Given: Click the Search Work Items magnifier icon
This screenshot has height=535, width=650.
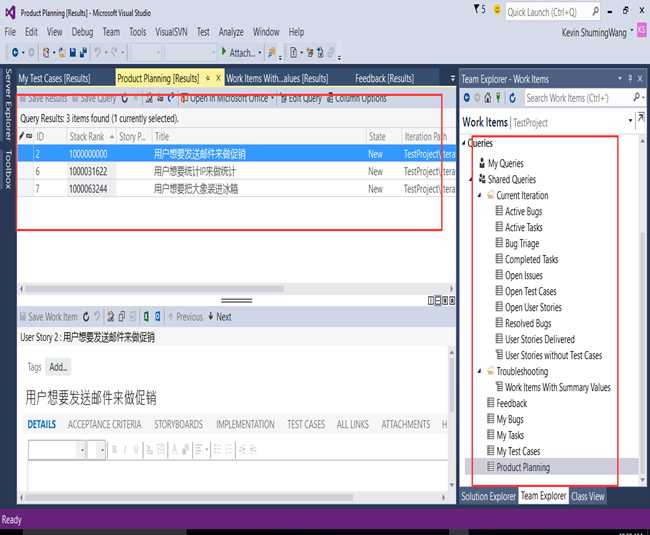Looking at the screenshot, I should (x=637, y=97).
